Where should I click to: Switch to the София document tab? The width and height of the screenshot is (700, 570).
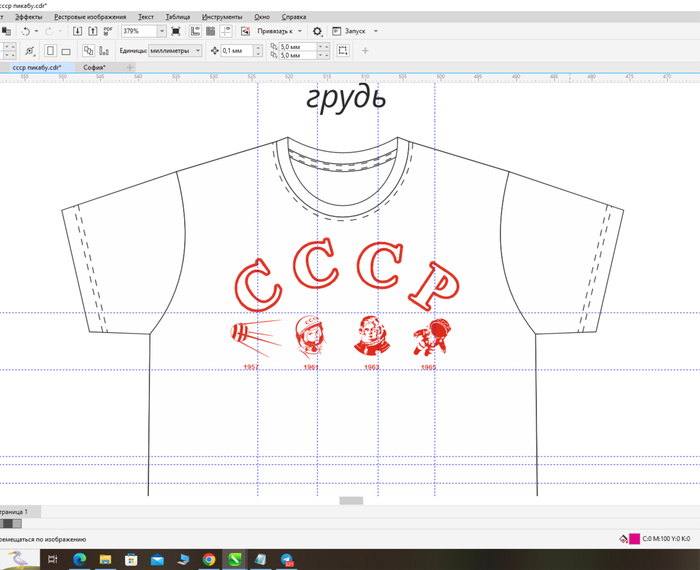tap(94, 67)
